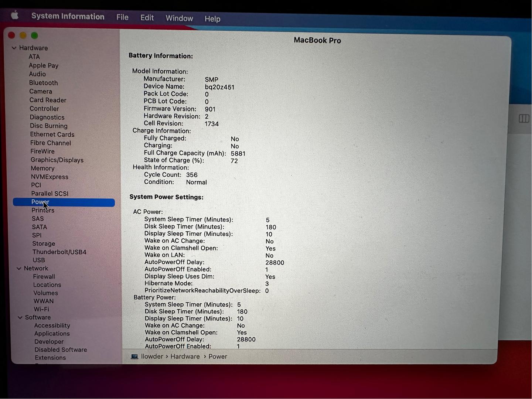Select Camera in the sidebar
The height and width of the screenshot is (399, 532).
tap(41, 91)
